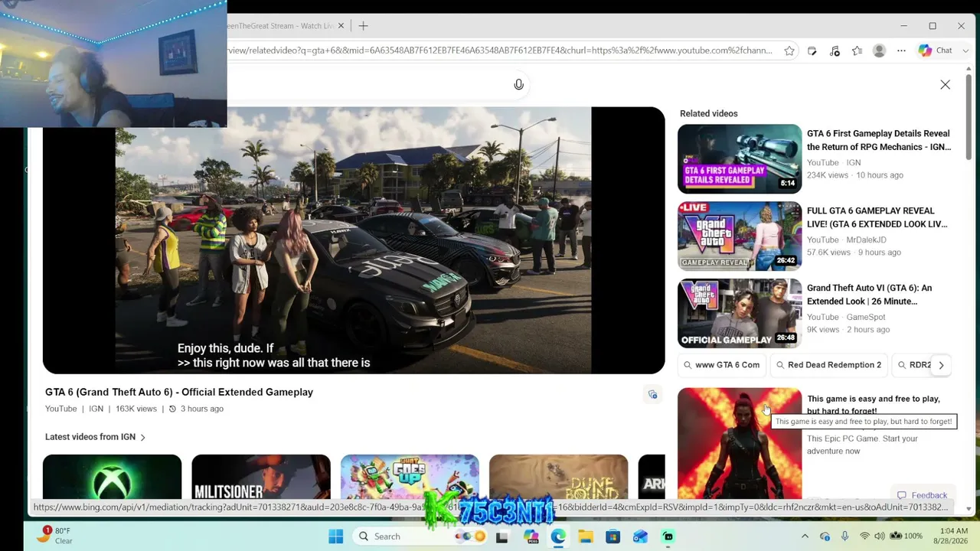The image size is (980, 551).
Task: Open the GameSpot Extended Look thumbnail
Action: pyautogui.click(x=740, y=314)
